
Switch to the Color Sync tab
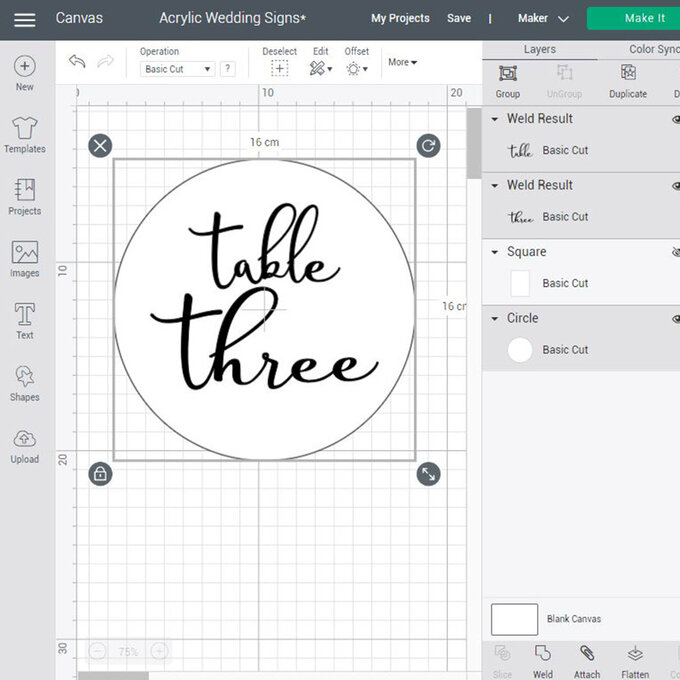click(x=654, y=49)
